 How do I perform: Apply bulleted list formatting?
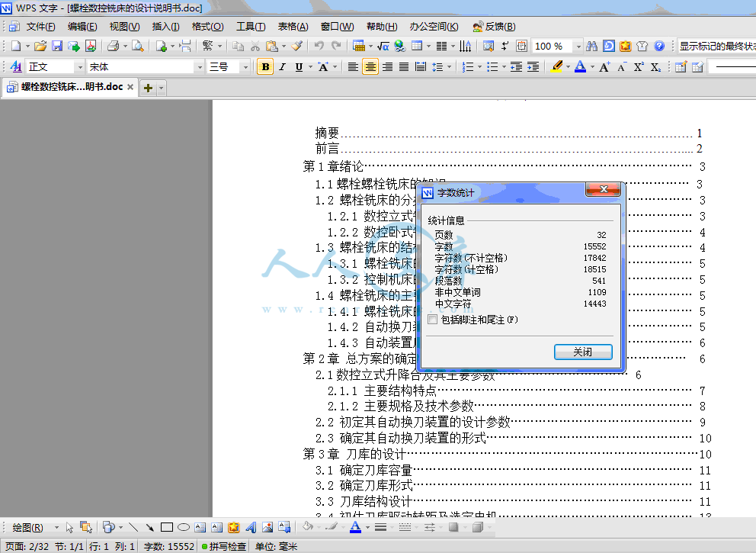[492, 66]
